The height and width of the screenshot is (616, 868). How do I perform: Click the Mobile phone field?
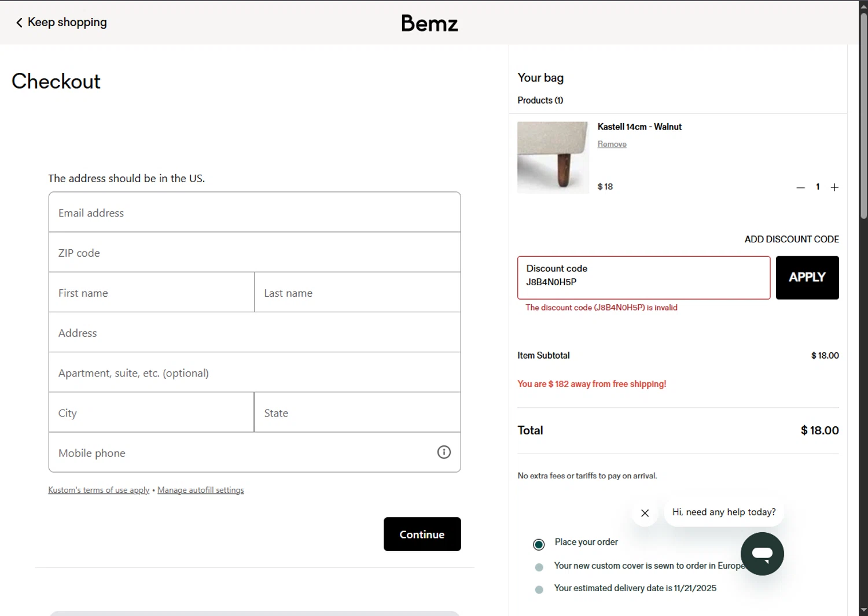click(255, 452)
